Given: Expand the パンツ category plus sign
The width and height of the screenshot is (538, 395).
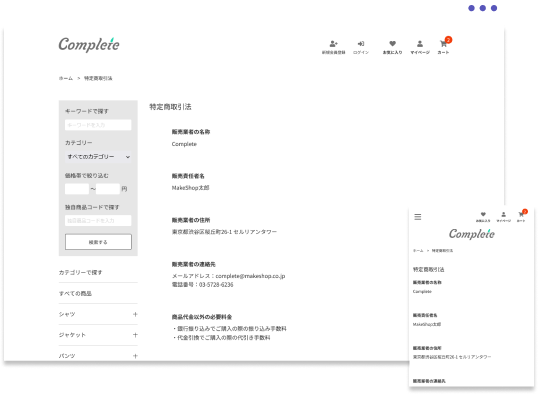Looking at the screenshot, I should pyautogui.click(x=135, y=356).
